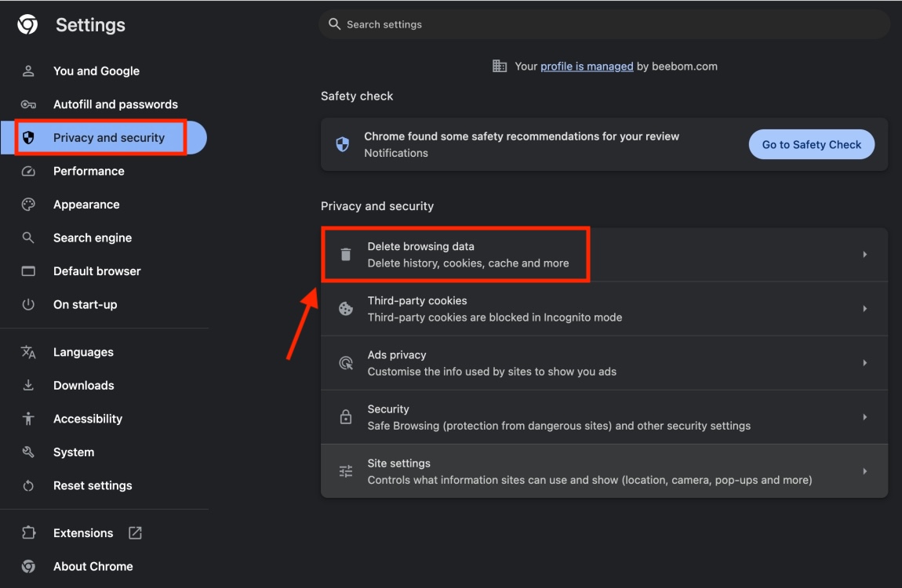Click the Extensions external link icon
This screenshot has height=588, width=902.
tap(134, 532)
